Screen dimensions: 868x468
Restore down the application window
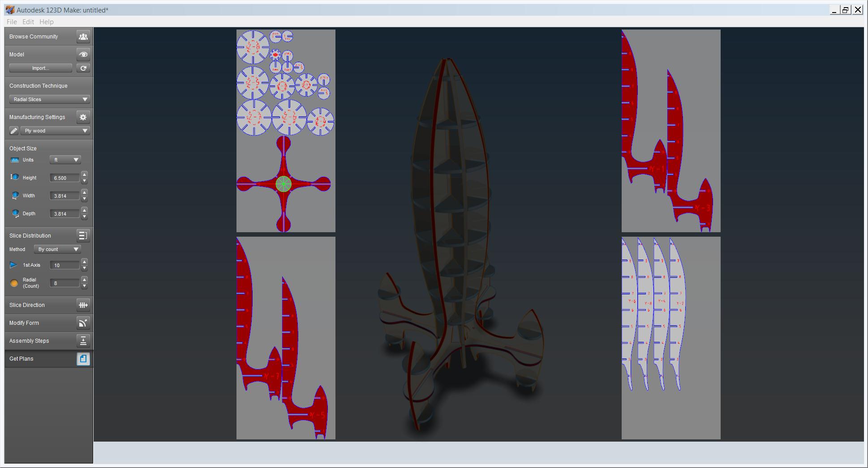[x=846, y=10]
